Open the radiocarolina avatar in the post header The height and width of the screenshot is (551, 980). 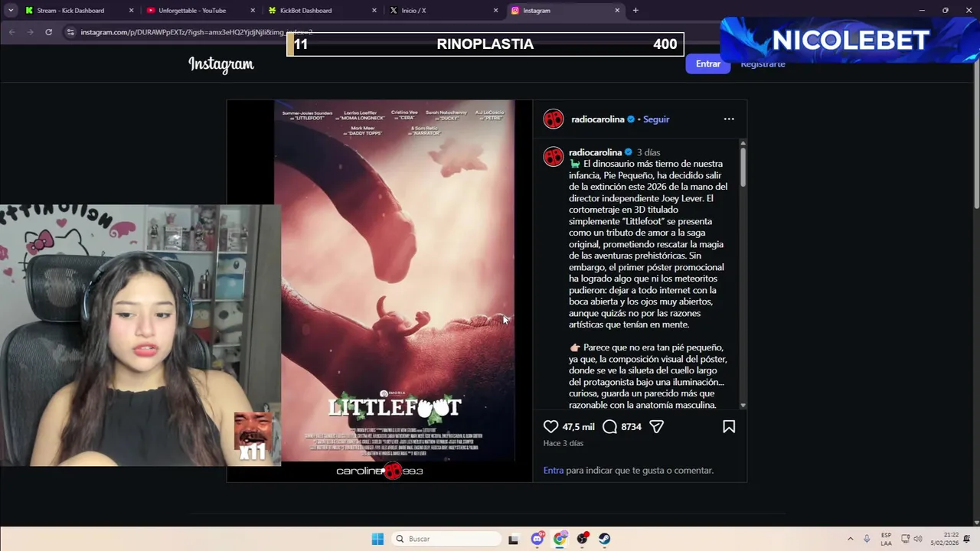(x=554, y=119)
